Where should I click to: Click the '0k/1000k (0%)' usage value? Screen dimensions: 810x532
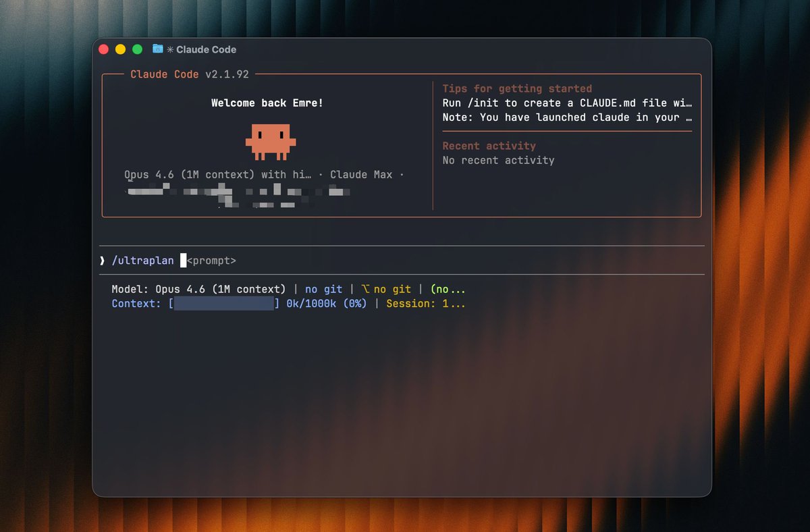point(327,304)
